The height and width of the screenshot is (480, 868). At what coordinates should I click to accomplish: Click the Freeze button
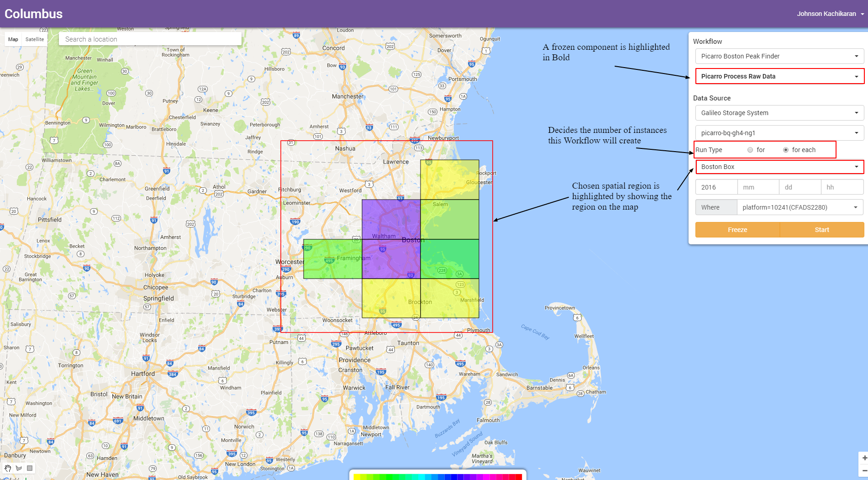point(737,230)
